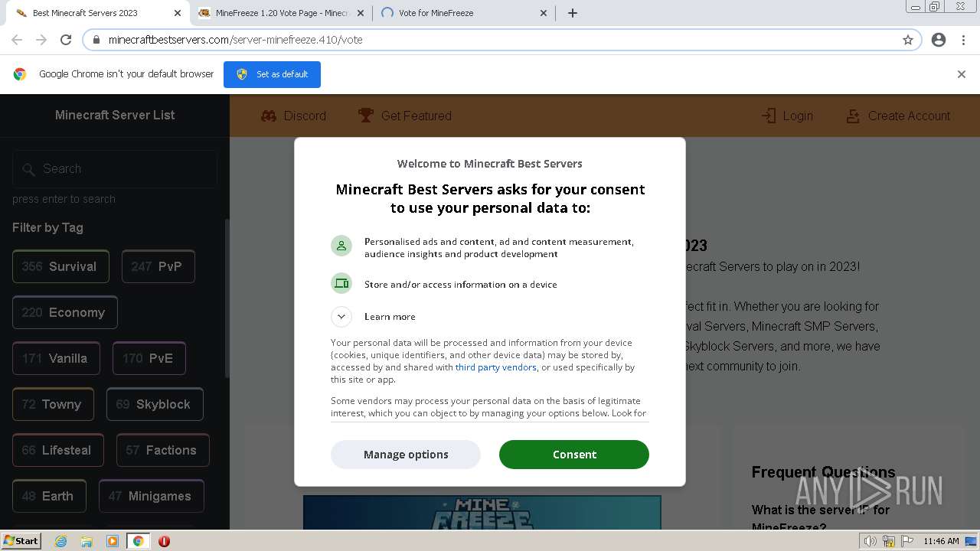Focus the sidebar Search field
980x551 pixels.
115,169
